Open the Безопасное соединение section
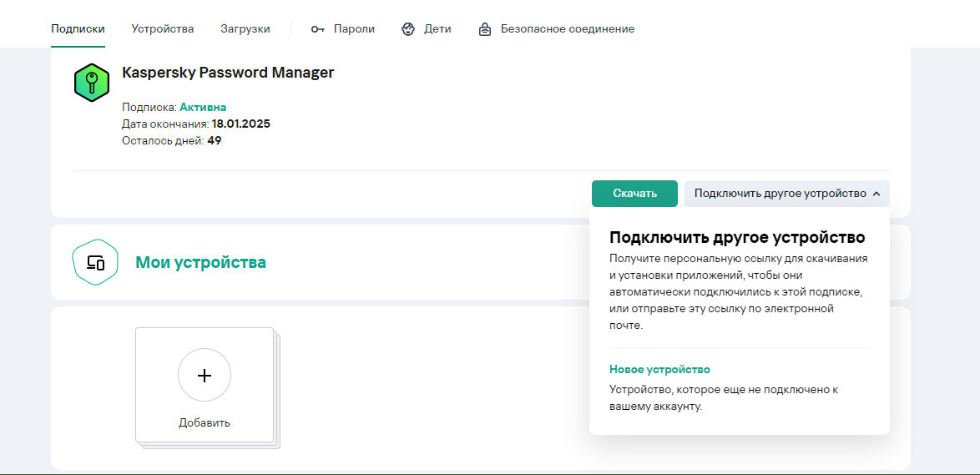Image resolution: width=980 pixels, height=475 pixels. pyautogui.click(x=556, y=28)
